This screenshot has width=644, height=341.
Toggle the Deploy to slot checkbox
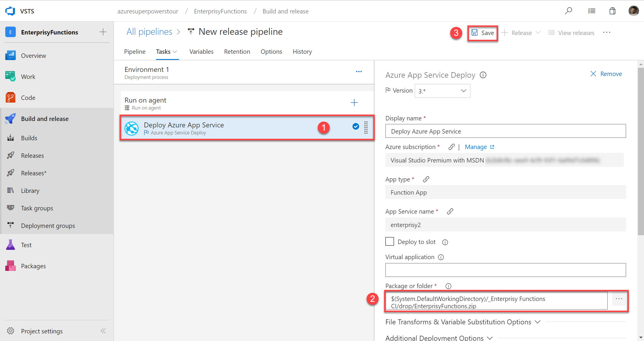[389, 241]
